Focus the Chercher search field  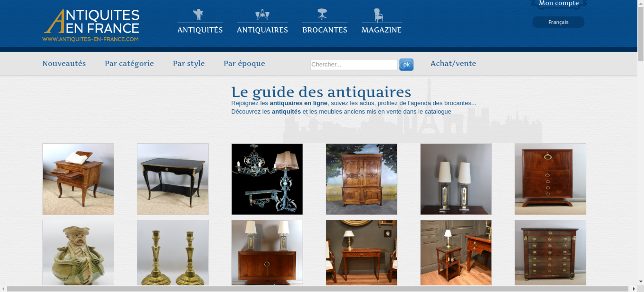[354, 64]
